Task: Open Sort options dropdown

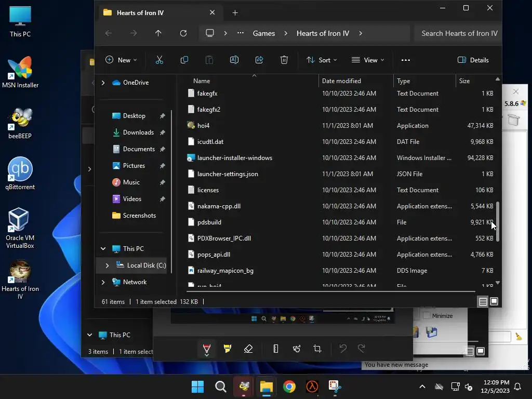Action: tap(322, 60)
